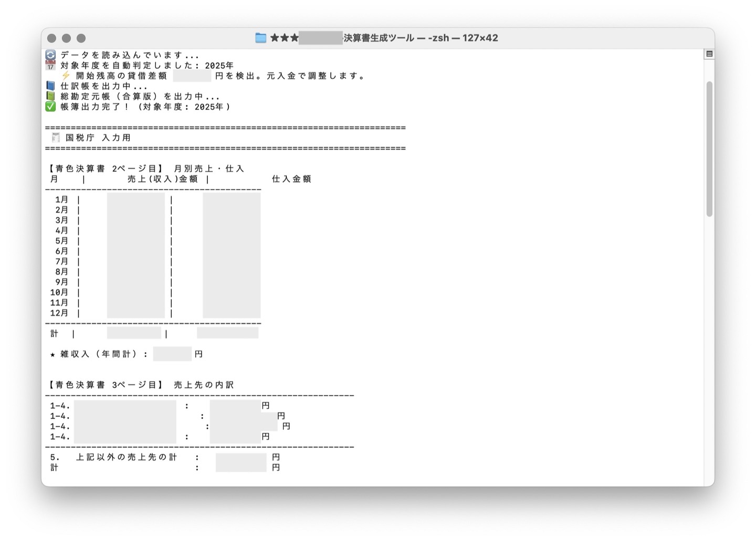The width and height of the screenshot is (756, 541).
Task: Close the terminal window with the close button
Action: [x=51, y=38]
